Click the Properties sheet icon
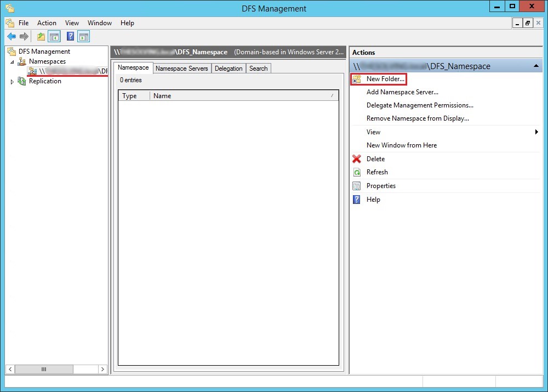Image resolution: width=548 pixels, height=392 pixels. [357, 186]
